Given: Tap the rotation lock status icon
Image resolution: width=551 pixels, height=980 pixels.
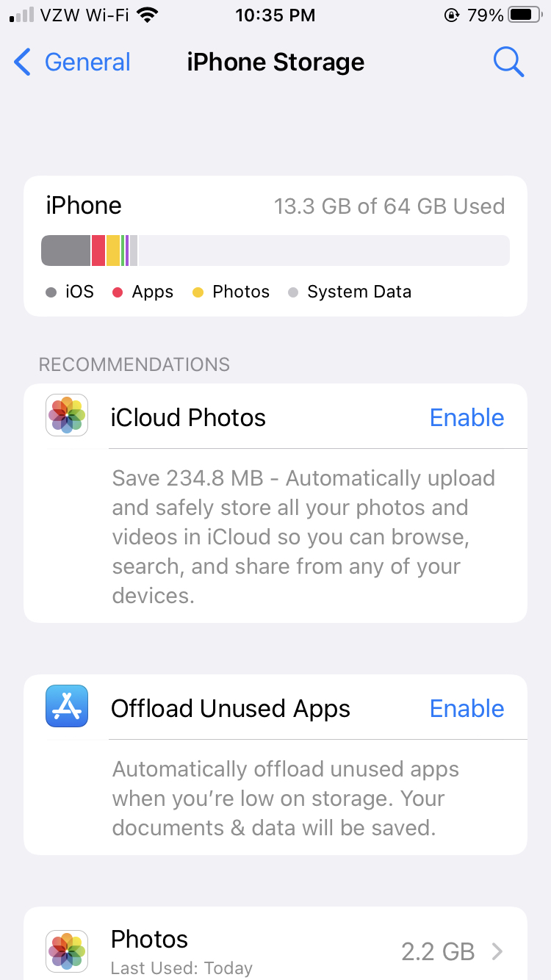Looking at the screenshot, I should pos(452,15).
